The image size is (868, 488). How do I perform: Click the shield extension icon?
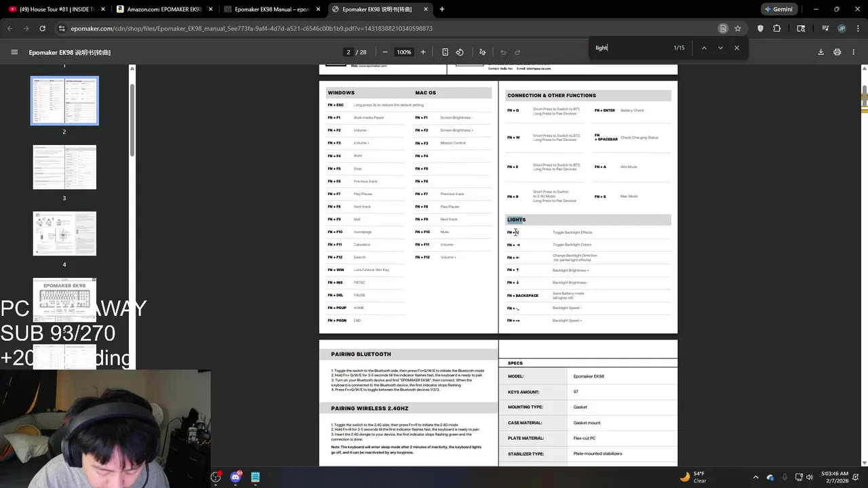(760, 28)
